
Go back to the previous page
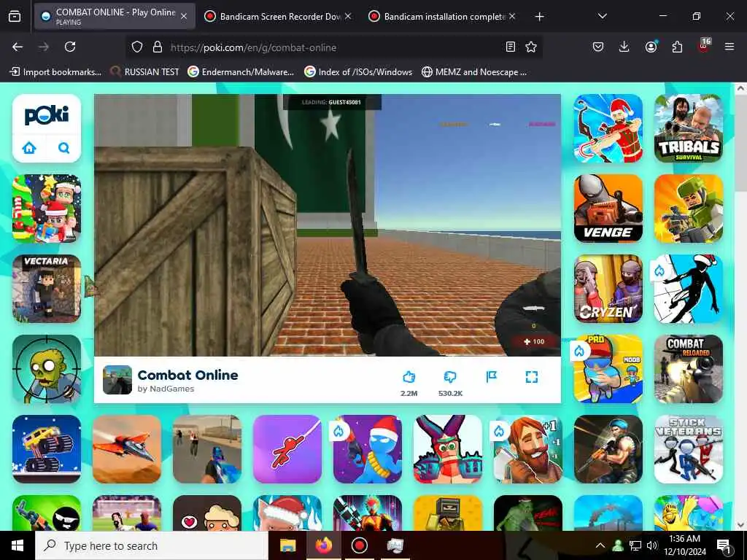point(18,47)
